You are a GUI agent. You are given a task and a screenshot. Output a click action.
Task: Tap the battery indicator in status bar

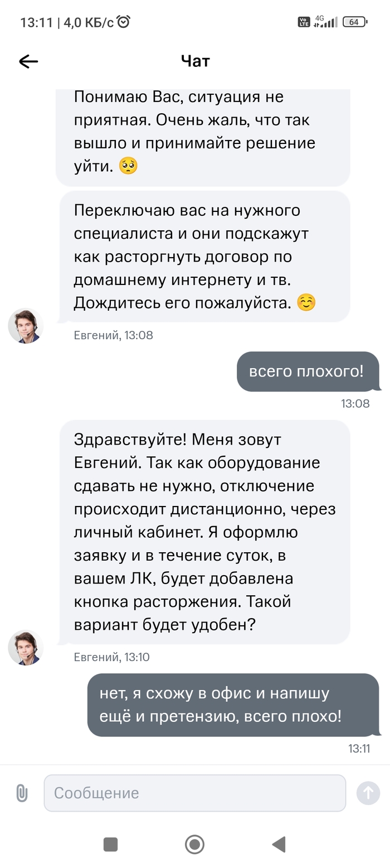tap(354, 22)
